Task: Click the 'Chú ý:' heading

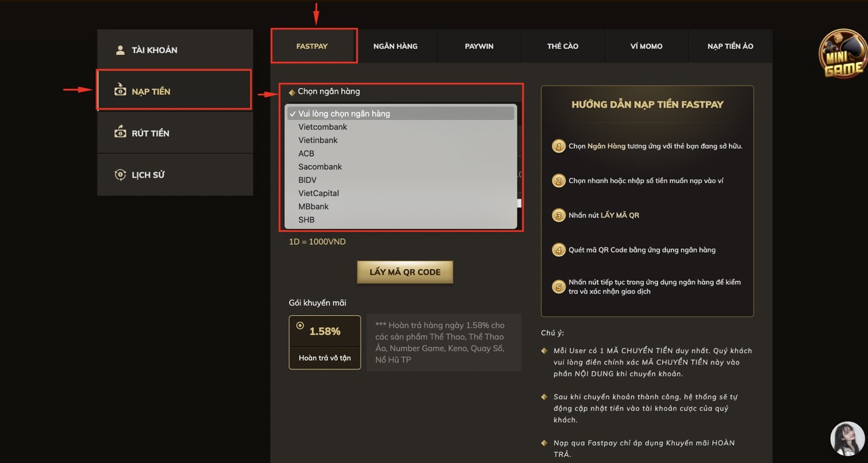Action: 552,333
